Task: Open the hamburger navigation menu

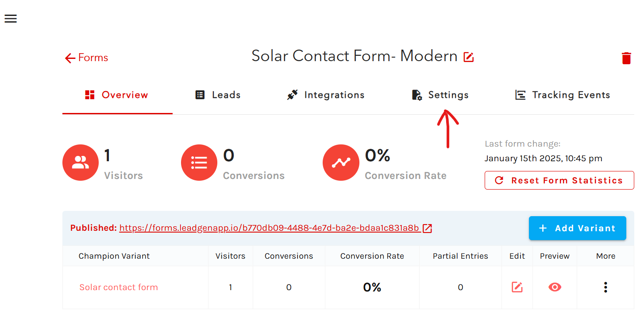Action: click(10, 18)
